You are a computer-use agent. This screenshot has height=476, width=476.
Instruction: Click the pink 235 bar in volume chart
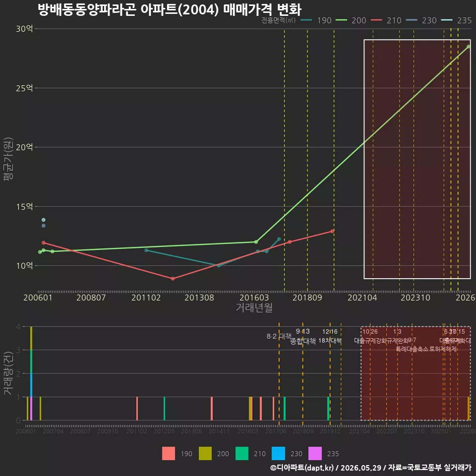[x=31, y=409]
